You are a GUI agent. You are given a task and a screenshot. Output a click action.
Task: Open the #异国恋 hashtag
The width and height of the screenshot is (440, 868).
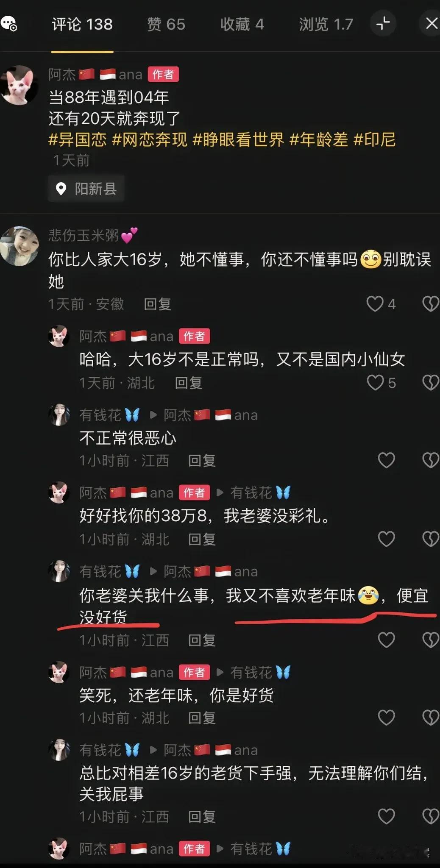78,139
